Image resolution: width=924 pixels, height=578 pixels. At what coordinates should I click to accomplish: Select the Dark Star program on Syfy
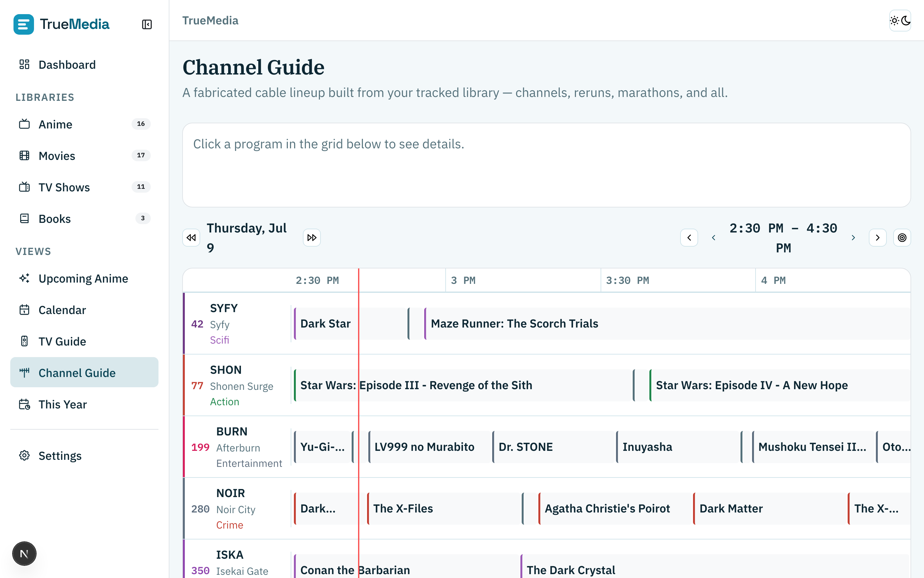[349, 324]
